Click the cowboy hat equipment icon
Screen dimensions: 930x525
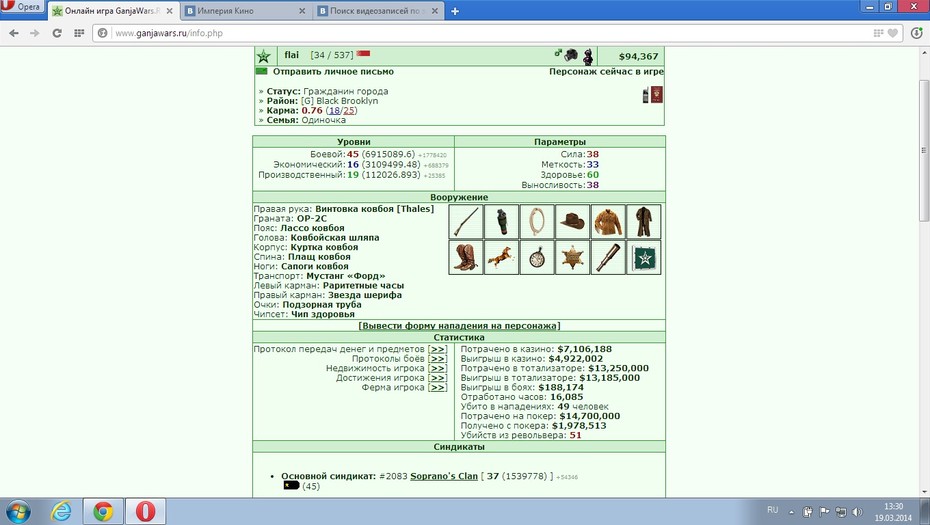pyautogui.click(x=572, y=221)
